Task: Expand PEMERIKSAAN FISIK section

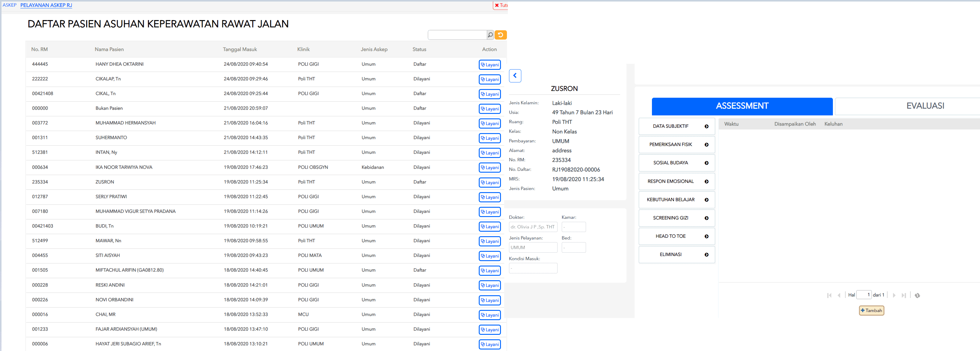Action: [677, 145]
